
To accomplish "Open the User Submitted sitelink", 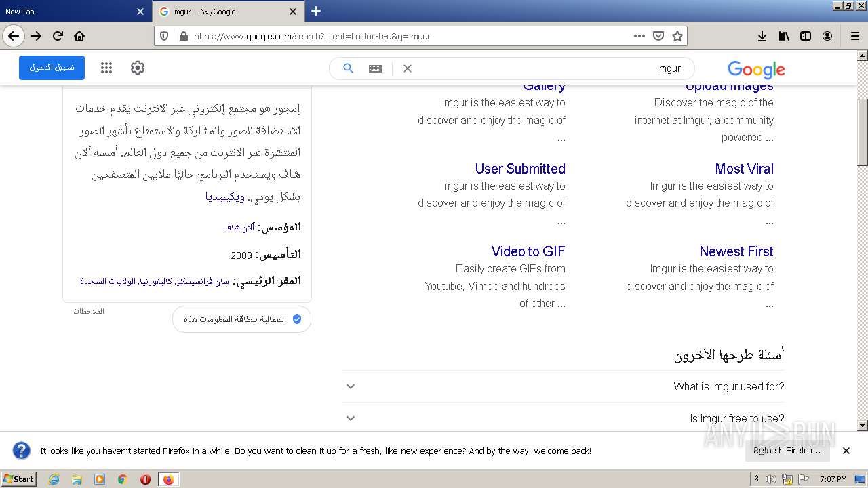I will click(520, 169).
